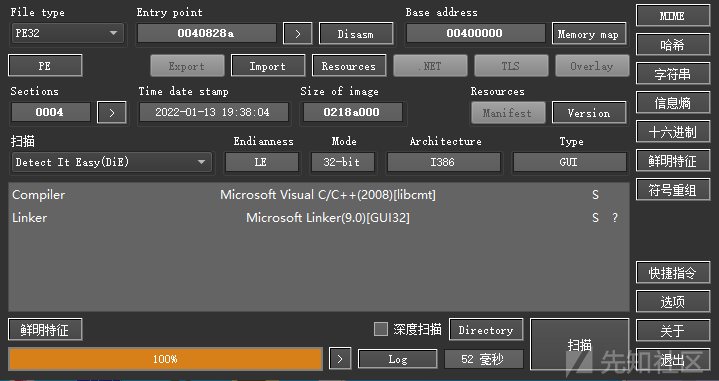Select the Compiler Microsoft Visual C/C++ row
Viewport: 719px width, 381px height.
319,195
